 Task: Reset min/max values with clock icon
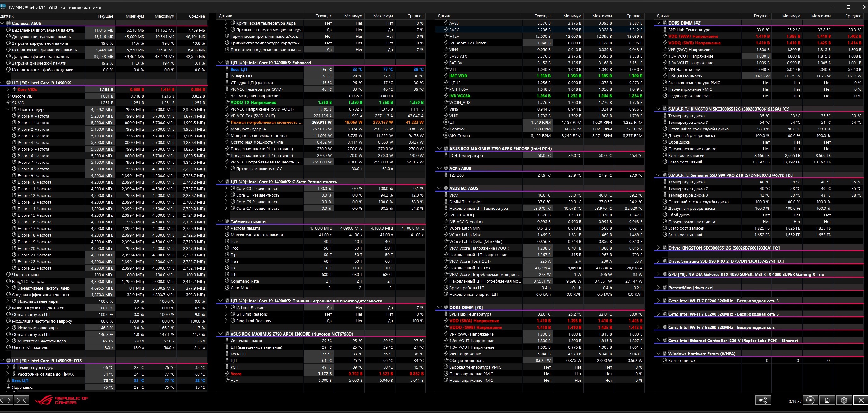[x=810, y=400]
